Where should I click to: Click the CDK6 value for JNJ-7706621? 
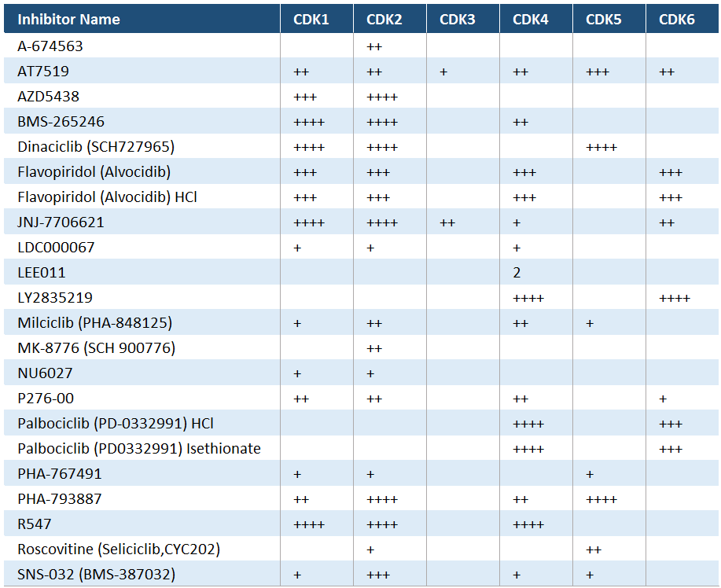[x=667, y=223]
